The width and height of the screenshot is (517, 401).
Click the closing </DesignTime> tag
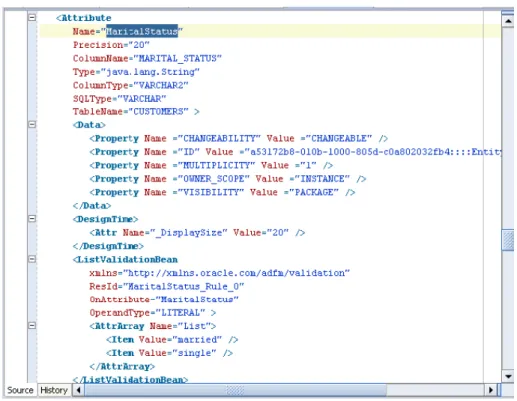109,246
